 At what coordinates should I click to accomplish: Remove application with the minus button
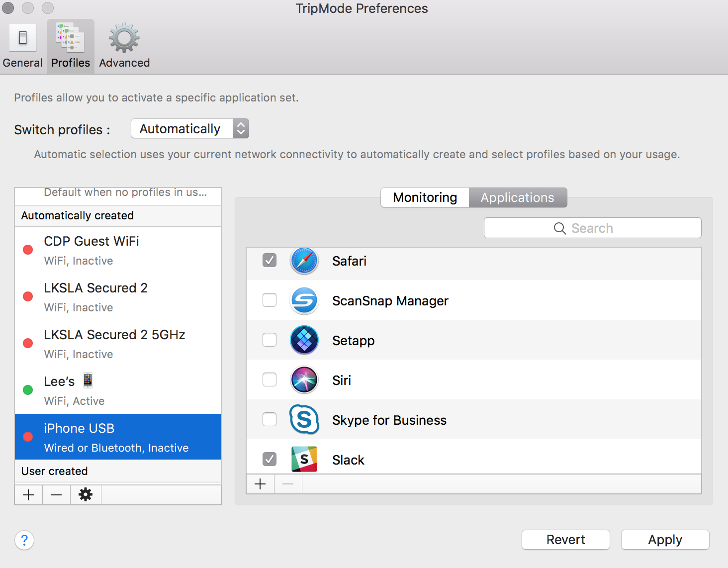coord(288,484)
